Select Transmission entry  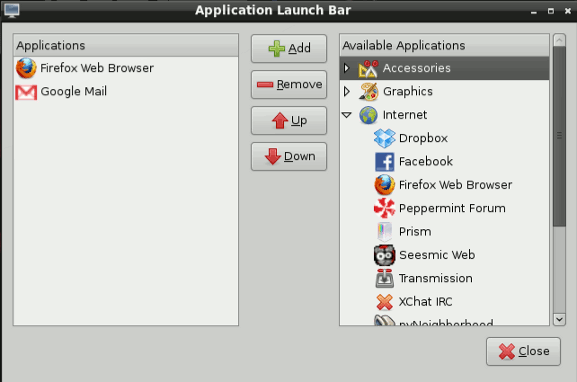click(436, 279)
